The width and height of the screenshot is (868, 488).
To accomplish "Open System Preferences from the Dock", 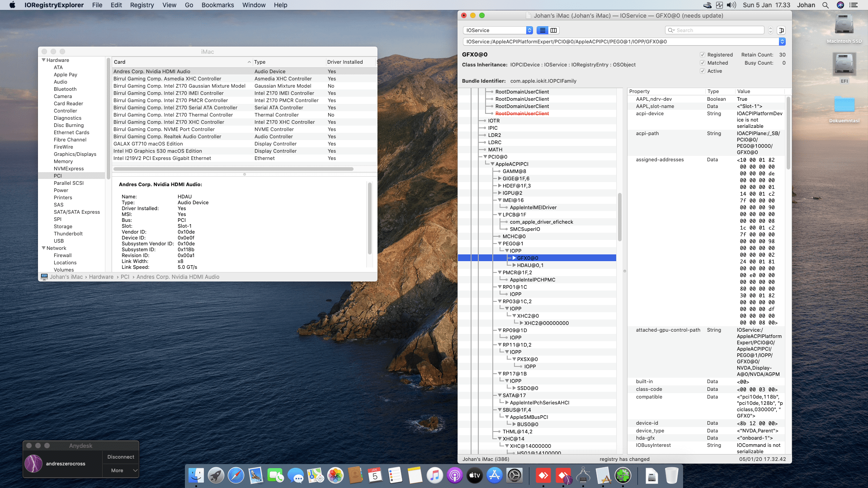I will click(514, 475).
